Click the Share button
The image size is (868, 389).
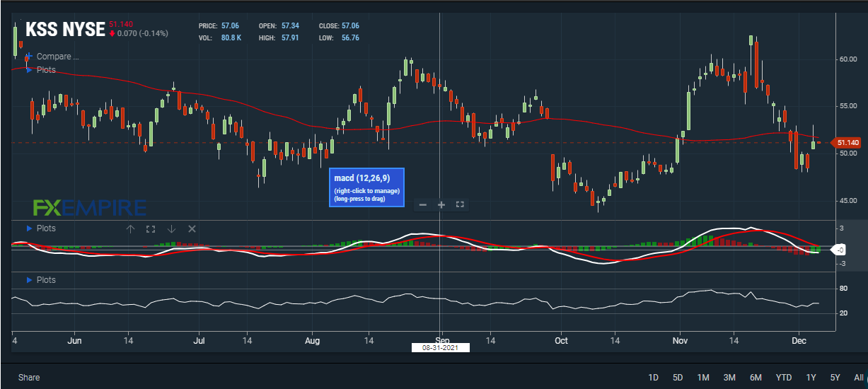(29, 378)
